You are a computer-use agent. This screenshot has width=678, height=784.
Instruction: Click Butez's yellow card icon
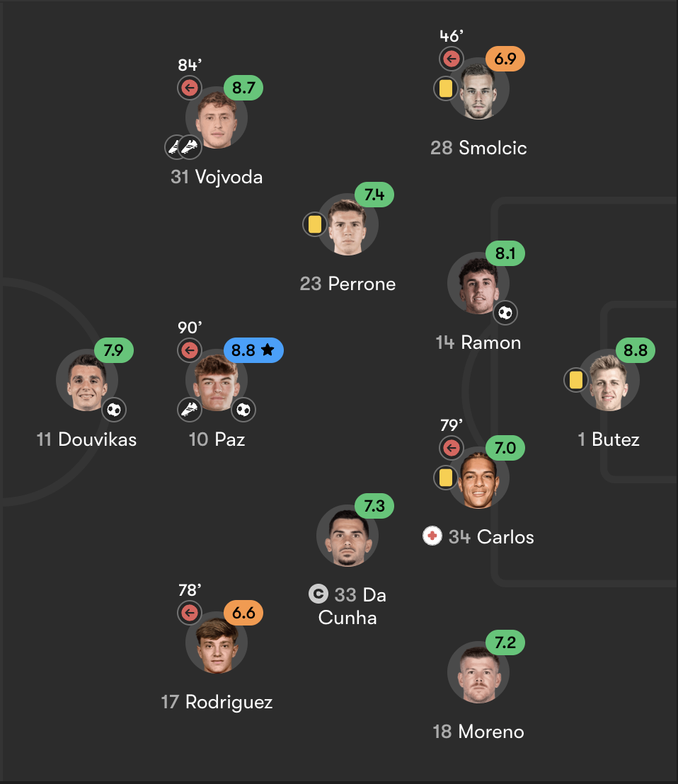click(x=575, y=380)
